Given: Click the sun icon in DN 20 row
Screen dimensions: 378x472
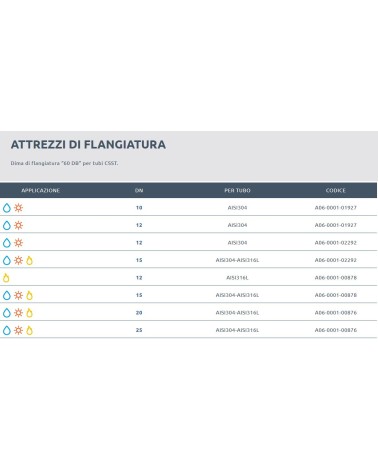Looking at the screenshot, I should [18, 313].
